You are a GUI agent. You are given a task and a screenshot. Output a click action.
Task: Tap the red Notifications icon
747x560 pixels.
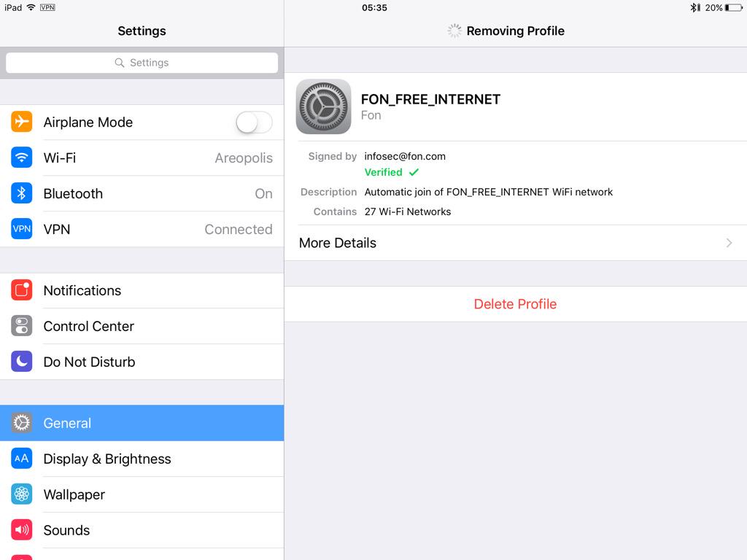click(x=21, y=290)
